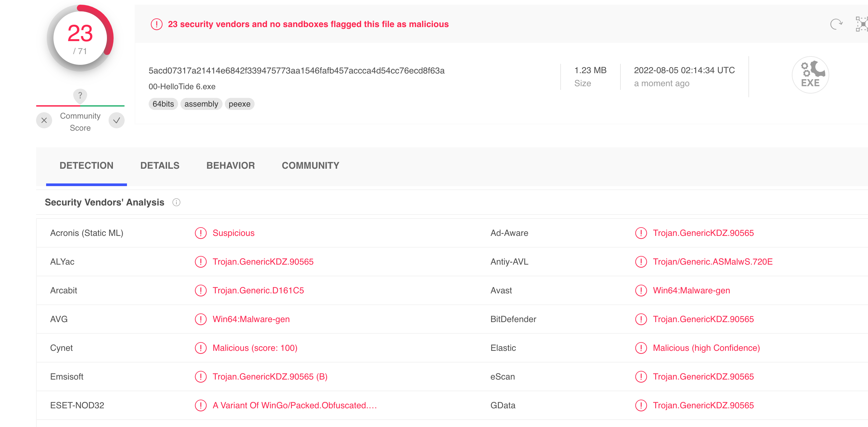Click the warning icon next to Avast detection
The image size is (868, 427).
(641, 290)
